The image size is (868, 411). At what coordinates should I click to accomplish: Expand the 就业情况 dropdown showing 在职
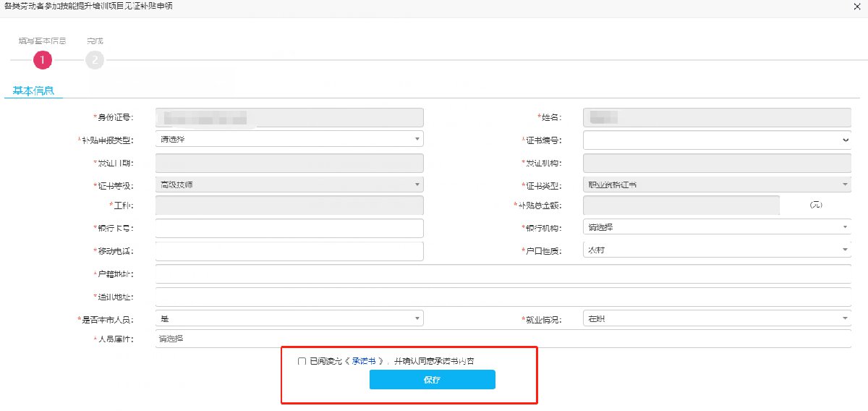point(716,318)
